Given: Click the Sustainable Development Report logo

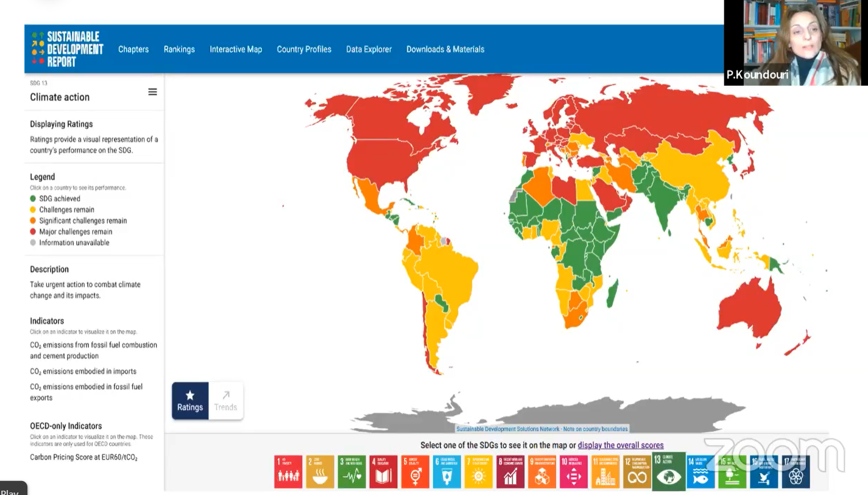Looking at the screenshot, I should 68,49.
